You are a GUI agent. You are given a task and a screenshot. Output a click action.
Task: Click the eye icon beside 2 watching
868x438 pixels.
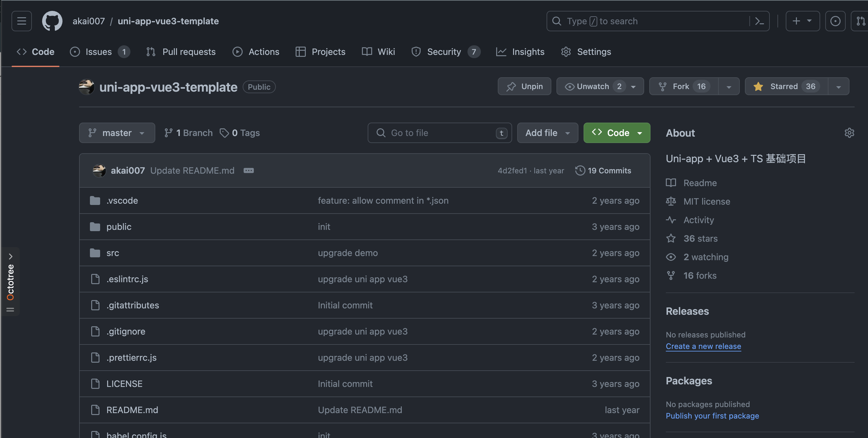(x=671, y=257)
